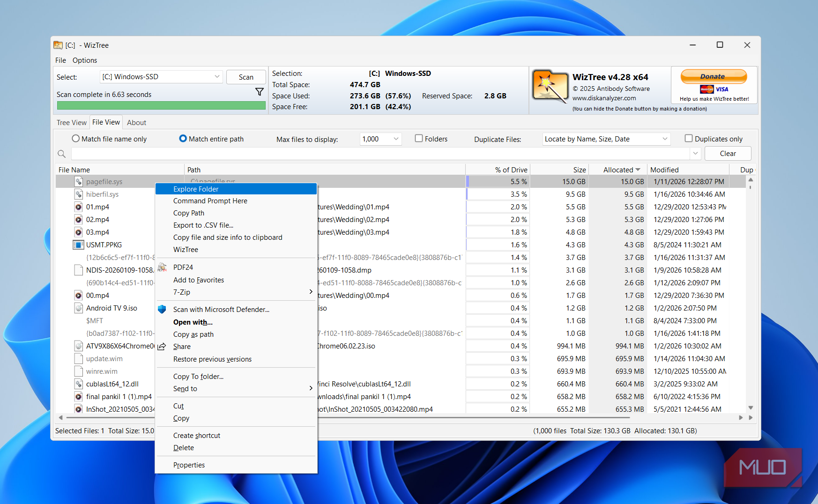Click the 00.mp4 video file icon

(x=79, y=295)
